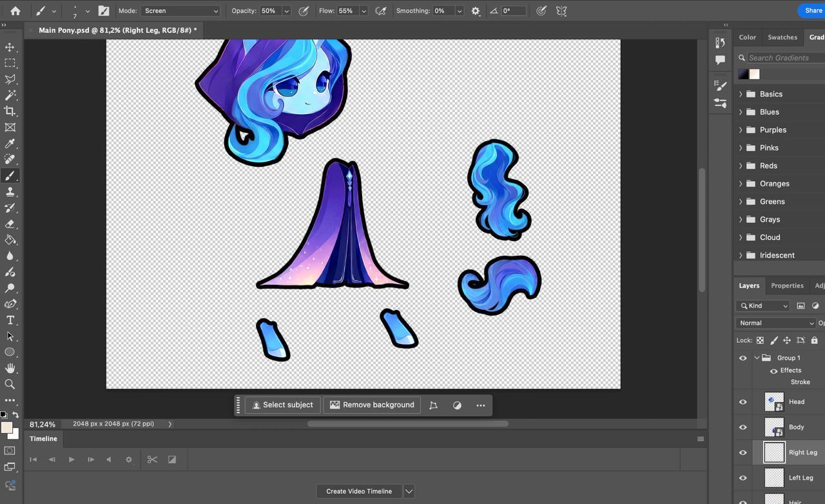
Task: Select the Eyedropper tool
Action: 10,144
